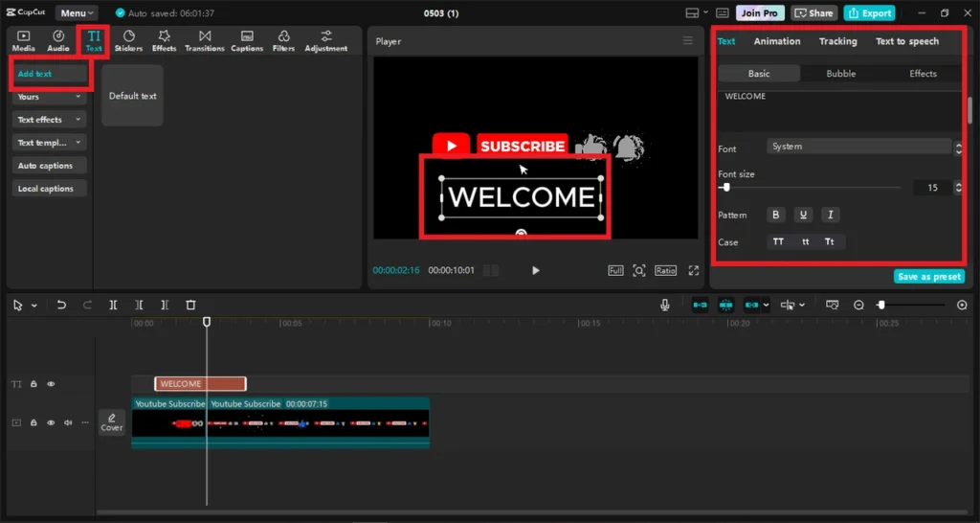
Task: Click the undo arrow in timeline toolbar
Action: pyautogui.click(x=61, y=305)
